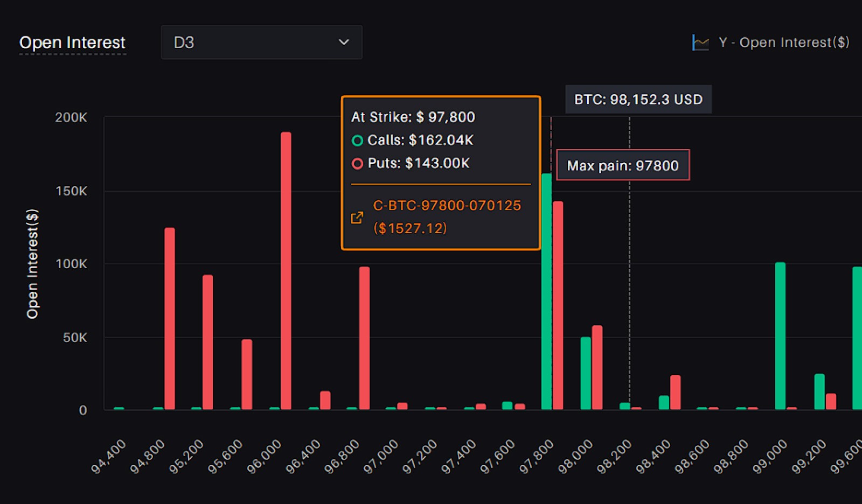Click the green calls bar at strike 98,000
The height and width of the screenshot is (504, 862).
586,374
